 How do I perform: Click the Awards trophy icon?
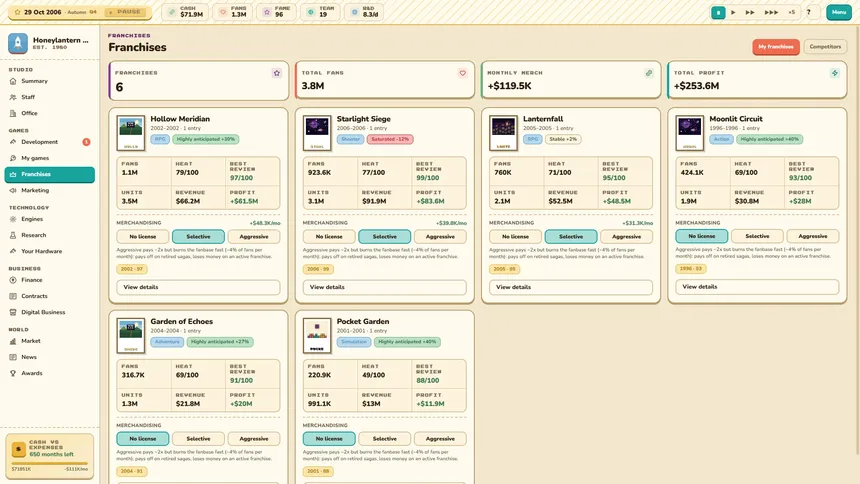pyautogui.click(x=13, y=373)
